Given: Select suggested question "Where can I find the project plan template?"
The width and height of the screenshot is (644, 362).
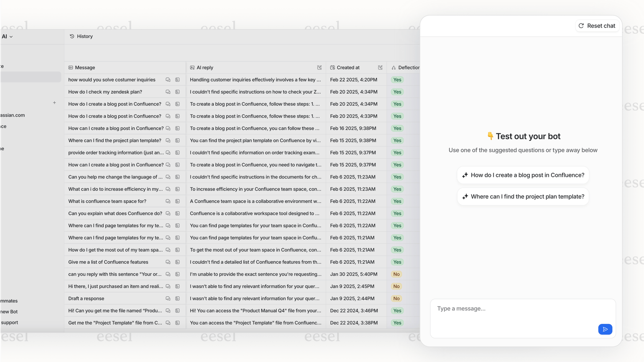Looking at the screenshot, I should tap(523, 197).
